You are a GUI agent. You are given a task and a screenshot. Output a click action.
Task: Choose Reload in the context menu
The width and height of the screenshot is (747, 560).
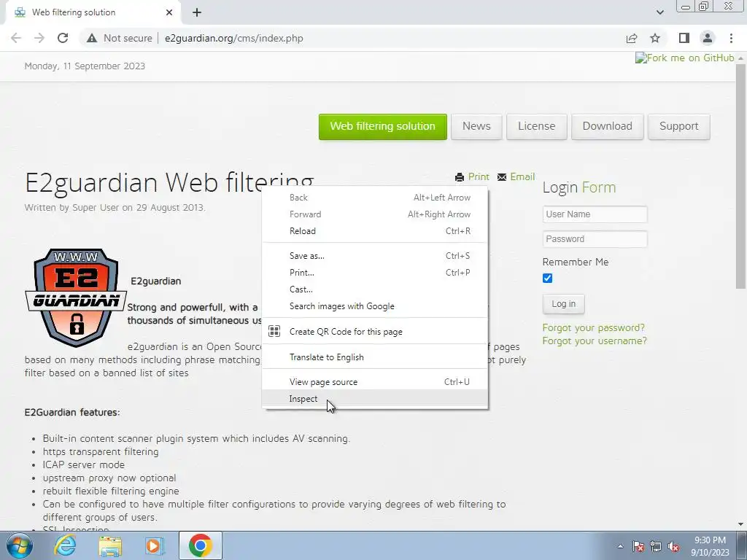pyautogui.click(x=375, y=231)
